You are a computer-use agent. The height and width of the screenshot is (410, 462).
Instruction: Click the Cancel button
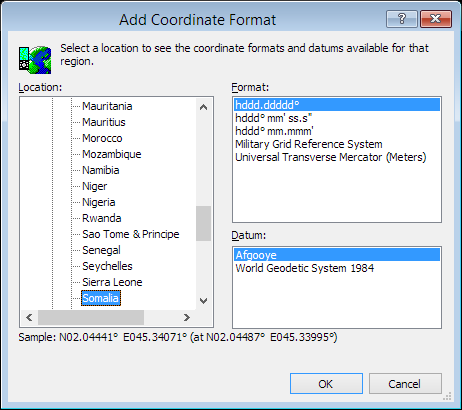[405, 384]
